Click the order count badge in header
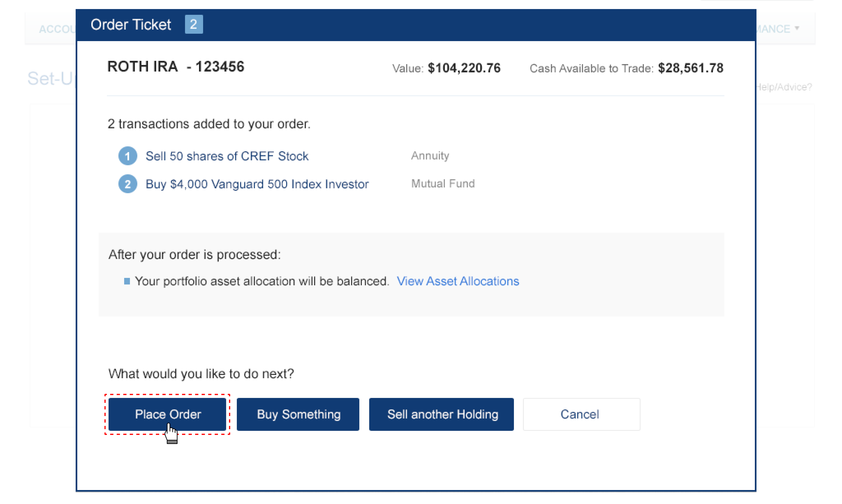 pos(194,24)
